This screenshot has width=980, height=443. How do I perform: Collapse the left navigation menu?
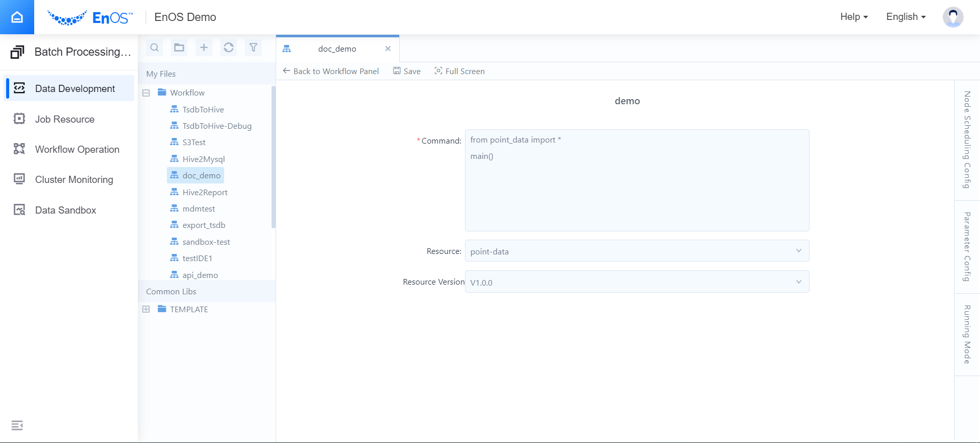(17, 425)
